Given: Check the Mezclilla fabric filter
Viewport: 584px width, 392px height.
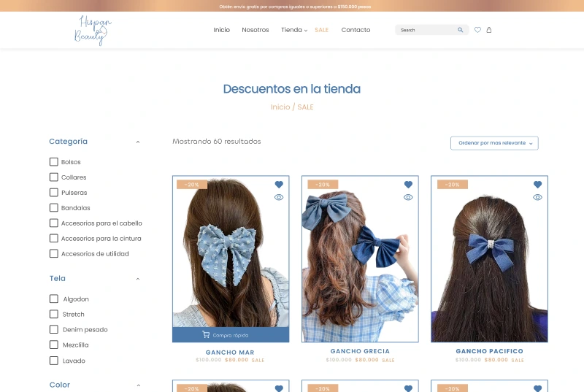Looking at the screenshot, I should [x=54, y=345].
